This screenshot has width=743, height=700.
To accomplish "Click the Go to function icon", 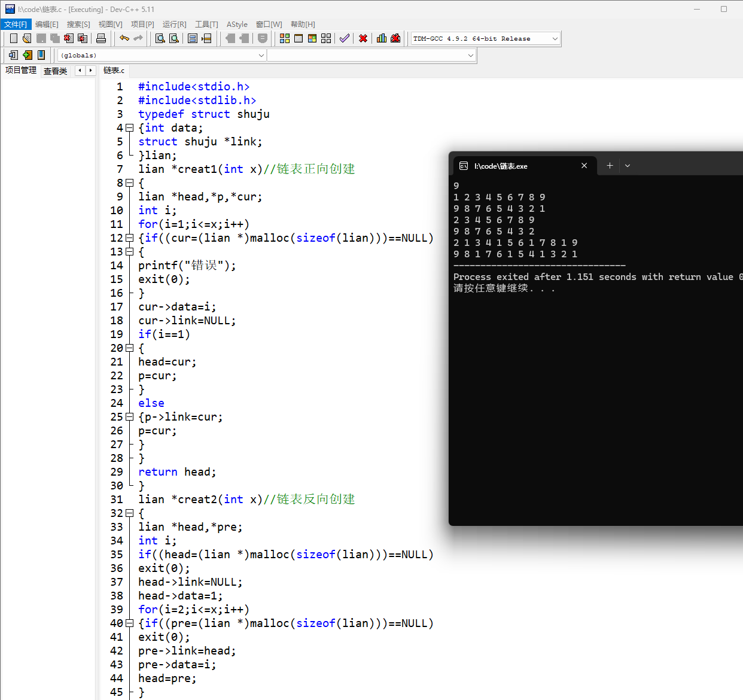I will 193,38.
